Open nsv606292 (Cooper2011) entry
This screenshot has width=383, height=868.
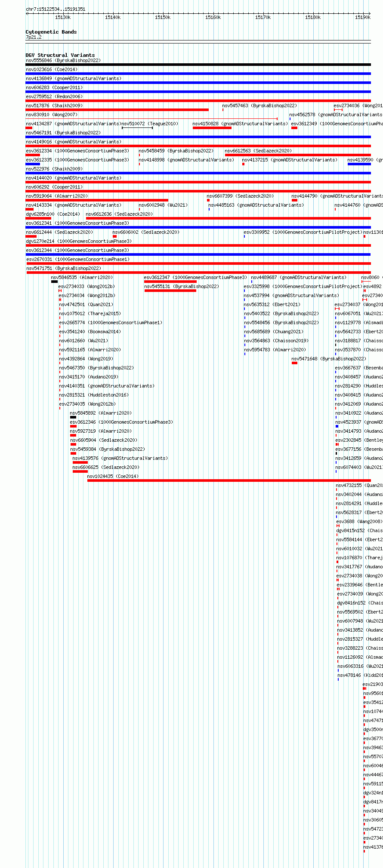click(54, 187)
